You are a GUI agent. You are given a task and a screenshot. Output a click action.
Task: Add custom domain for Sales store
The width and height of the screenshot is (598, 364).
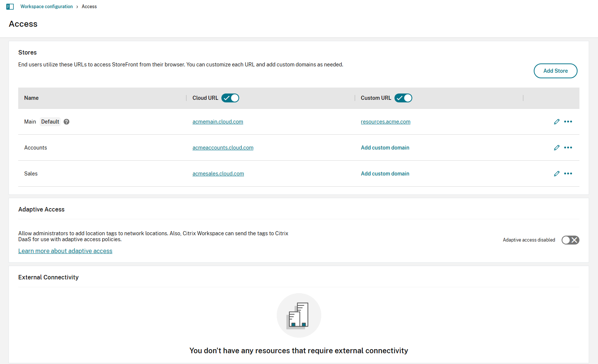click(x=385, y=174)
